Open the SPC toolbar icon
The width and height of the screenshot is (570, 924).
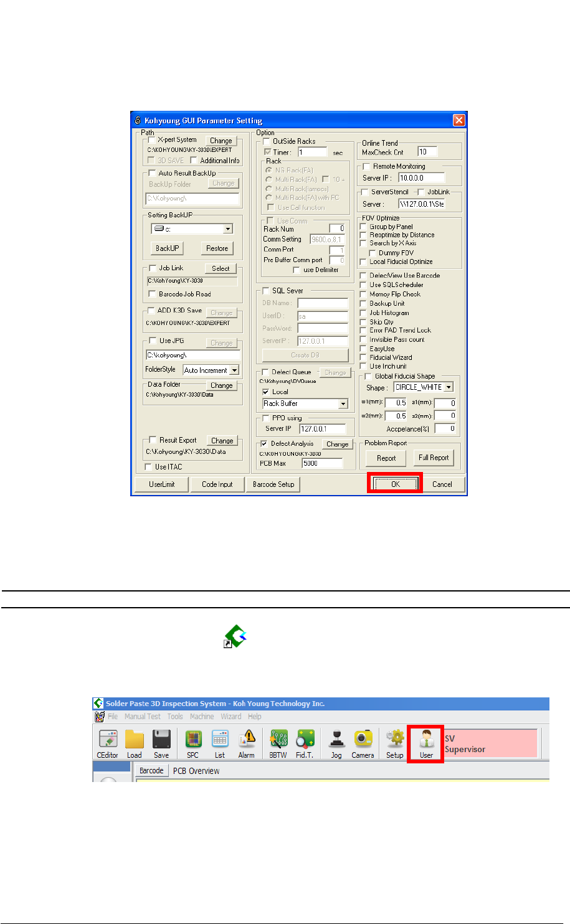193,744
